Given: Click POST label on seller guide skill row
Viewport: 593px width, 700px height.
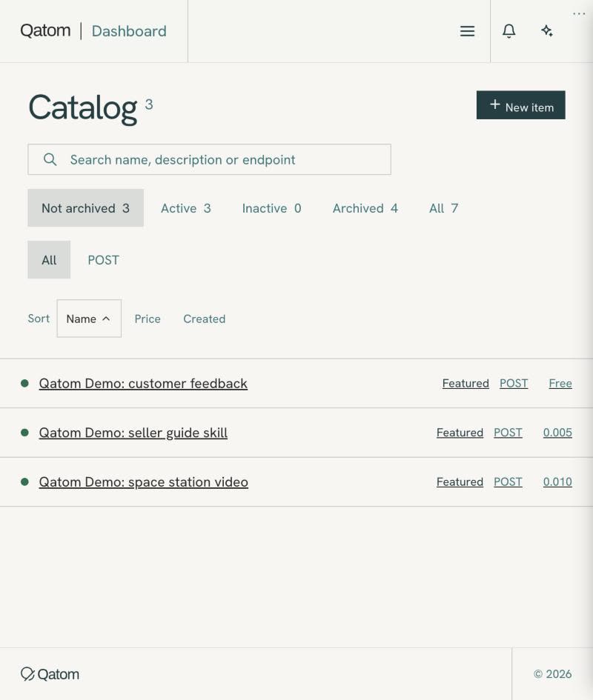Looking at the screenshot, I should click(x=508, y=433).
